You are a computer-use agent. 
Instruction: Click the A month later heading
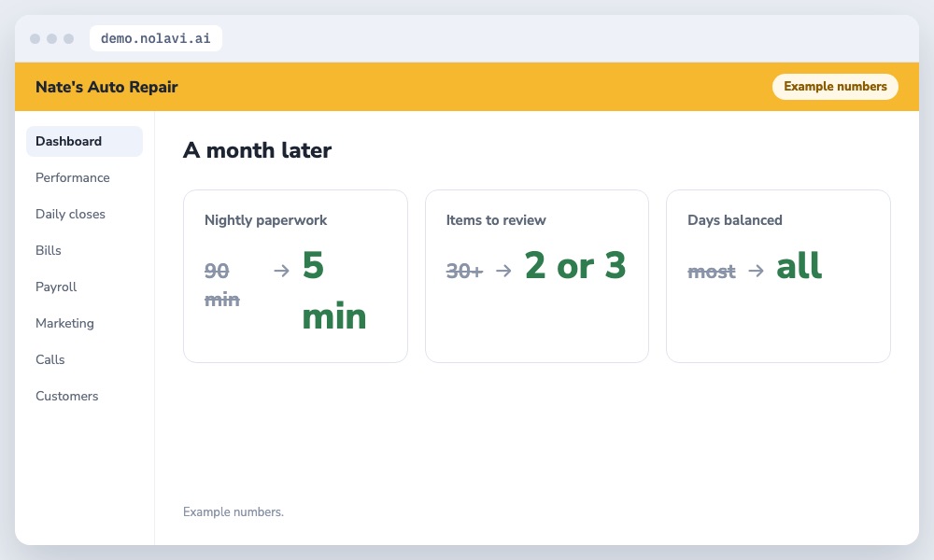click(257, 150)
